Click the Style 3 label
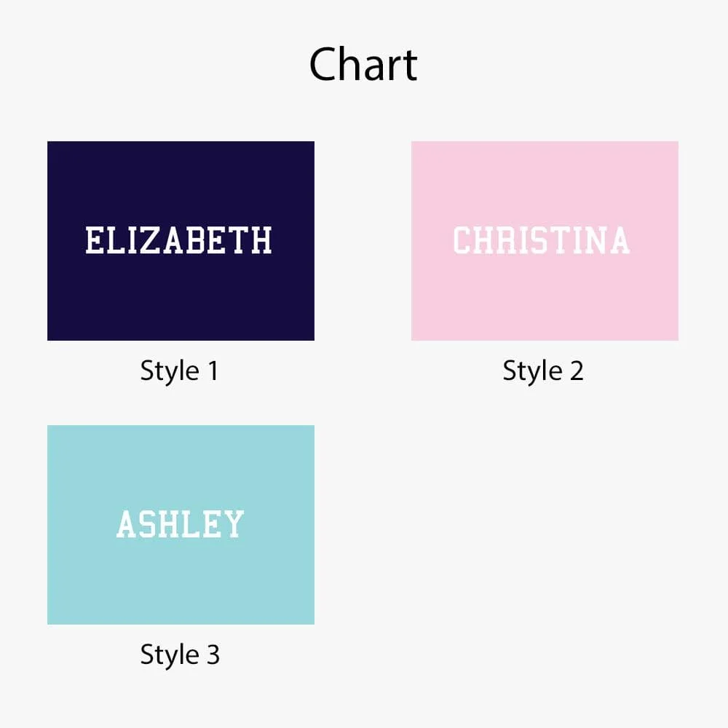The image size is (728, 728). (x=180, y=654)
